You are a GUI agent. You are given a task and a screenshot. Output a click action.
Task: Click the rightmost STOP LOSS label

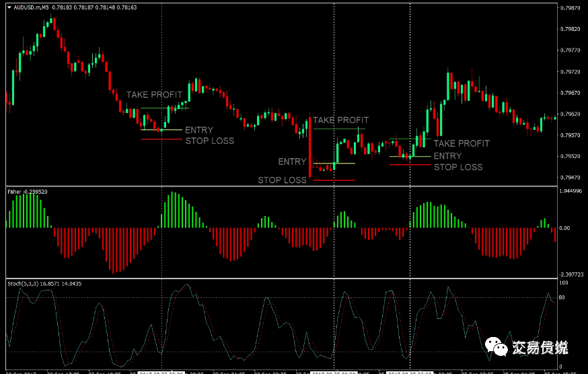point(457,167)
